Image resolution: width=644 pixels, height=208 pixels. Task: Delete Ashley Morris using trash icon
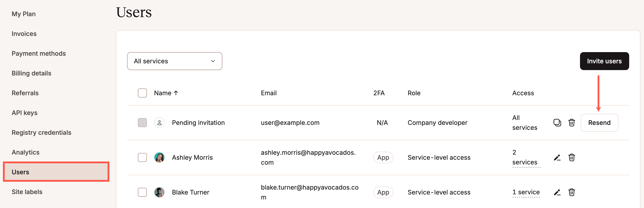(571, 157)
